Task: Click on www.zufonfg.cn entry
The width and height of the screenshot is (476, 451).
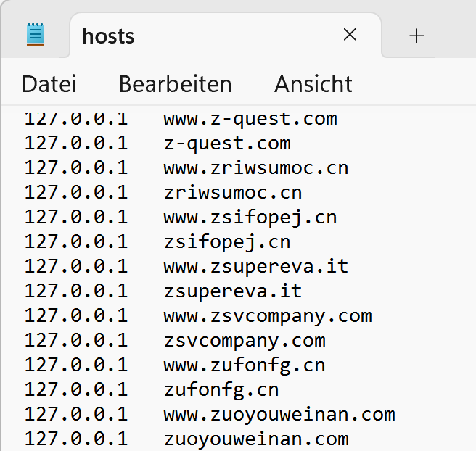Action: (x=245, y=365)
